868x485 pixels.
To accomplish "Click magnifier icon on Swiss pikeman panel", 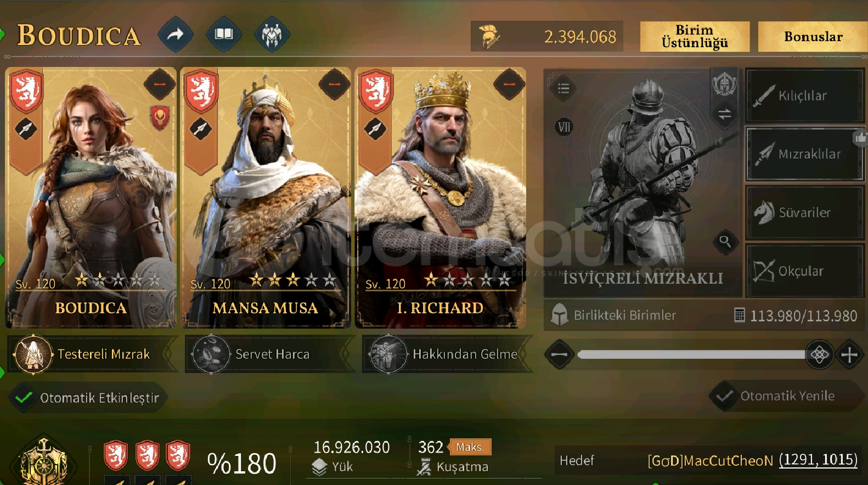I will point(725,241).
